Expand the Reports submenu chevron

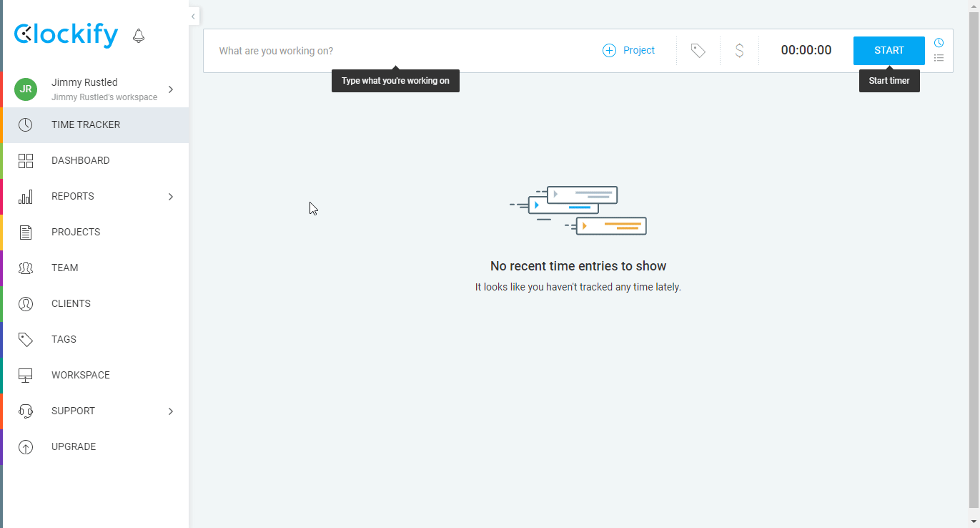click(171, 197)
